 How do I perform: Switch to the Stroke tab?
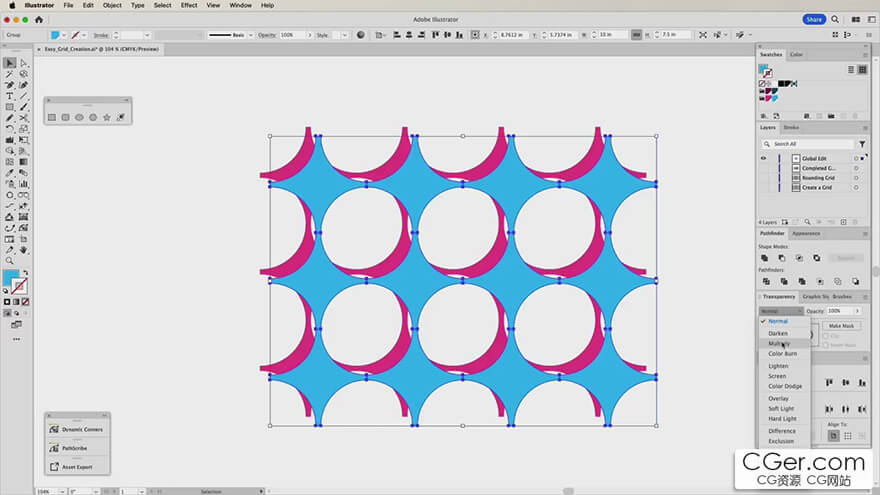point(791,127)
